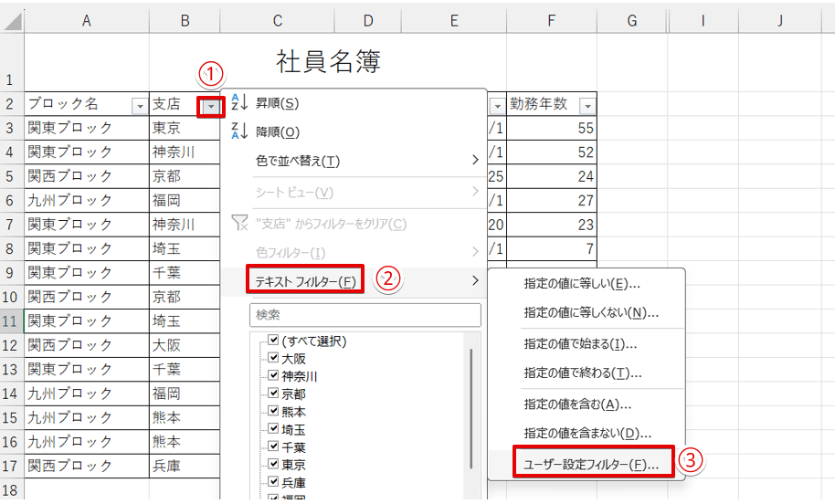Image resolution: width=835 pixels, height=504 pixels.
Task: Select column B header
Action: [x=185, y=21]
